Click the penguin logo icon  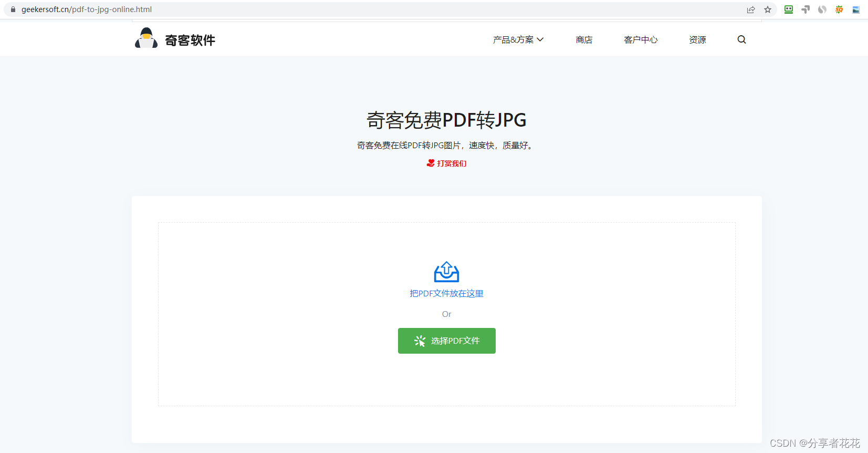click(146, 38)
